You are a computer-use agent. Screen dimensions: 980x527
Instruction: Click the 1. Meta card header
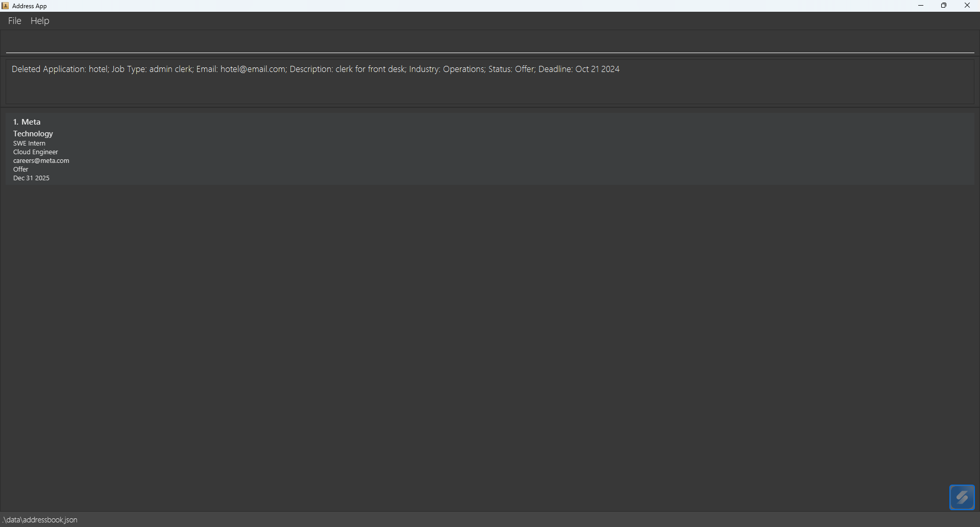pyautogui.click(x=27, y=122)
